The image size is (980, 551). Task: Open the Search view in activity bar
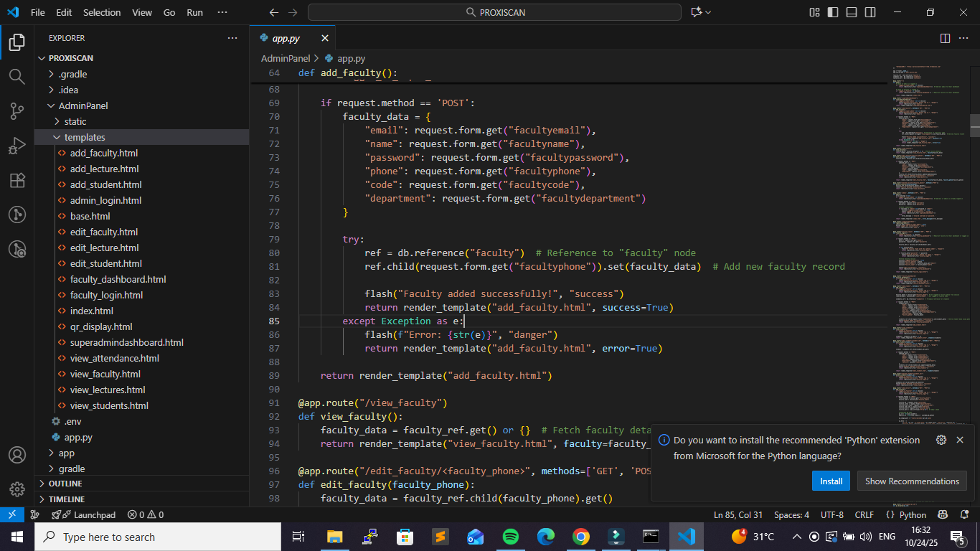(17, 77)
